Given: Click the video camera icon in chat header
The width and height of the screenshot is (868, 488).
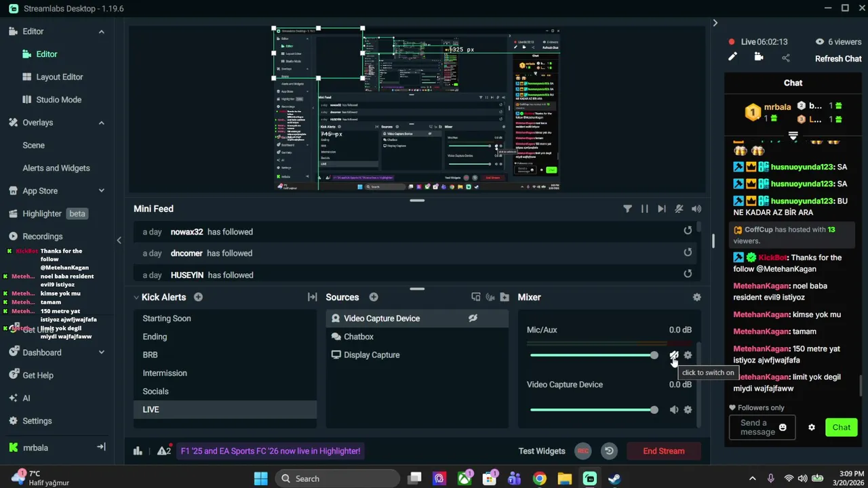Looking at the screenshot, I should pos(759,58).
